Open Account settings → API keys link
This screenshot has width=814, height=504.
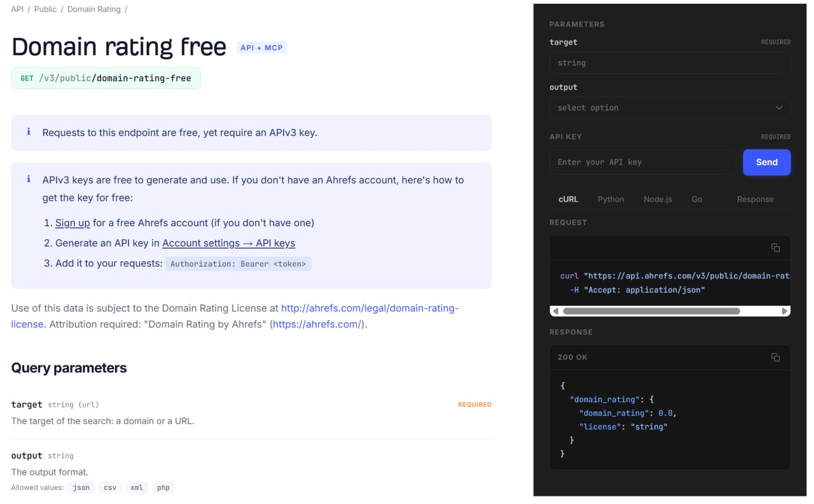pos(229,243)
